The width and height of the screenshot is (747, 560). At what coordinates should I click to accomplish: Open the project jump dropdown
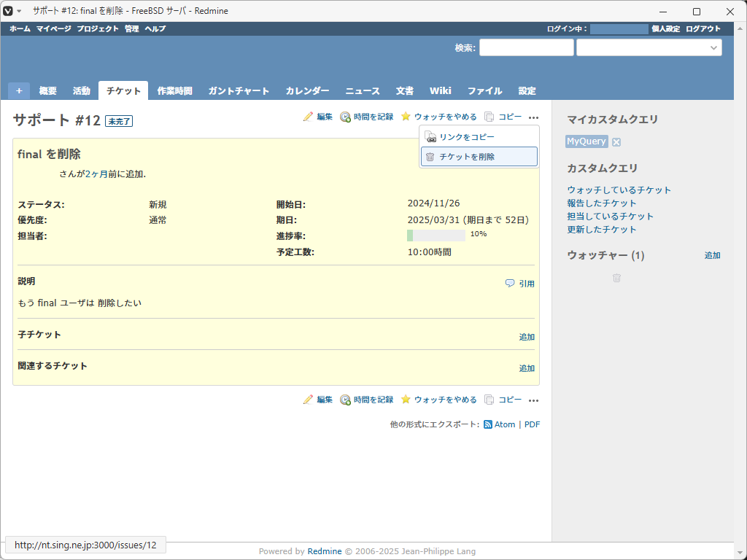(x=649, y=47)
